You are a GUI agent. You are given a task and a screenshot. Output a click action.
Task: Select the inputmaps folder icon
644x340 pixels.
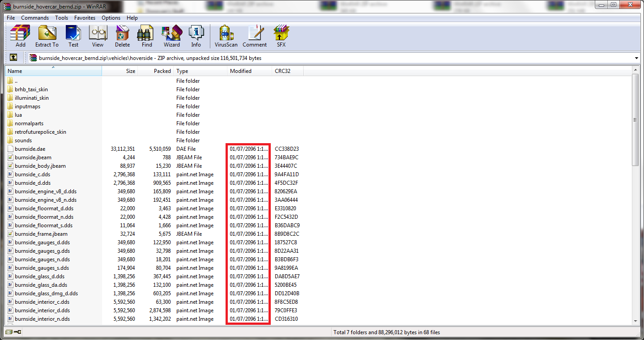pos(10,106)
